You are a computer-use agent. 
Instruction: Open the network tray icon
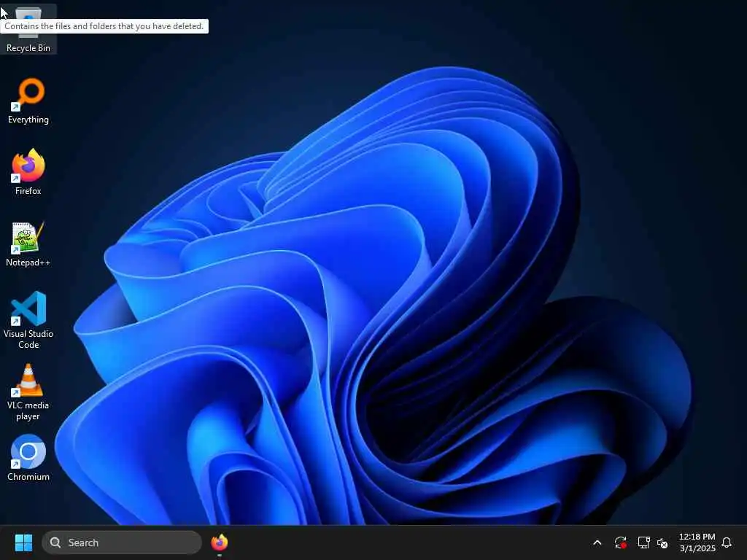coord(643,542)
